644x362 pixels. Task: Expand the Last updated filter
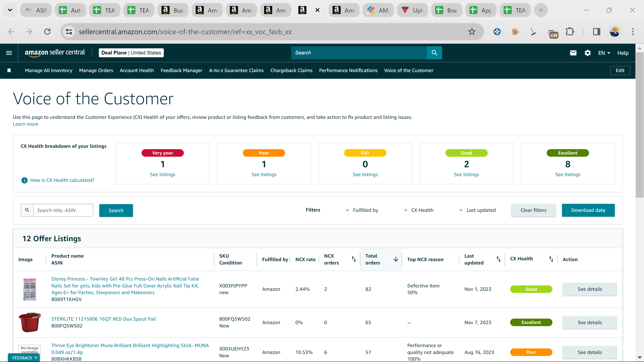(x=477, y=210)
